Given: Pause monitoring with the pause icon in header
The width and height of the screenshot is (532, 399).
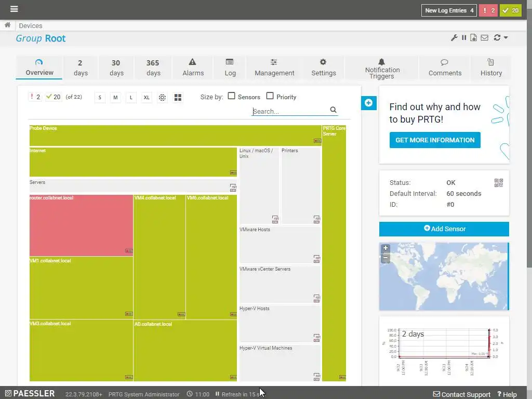Looking at the screenshot, I should [464, 37].
